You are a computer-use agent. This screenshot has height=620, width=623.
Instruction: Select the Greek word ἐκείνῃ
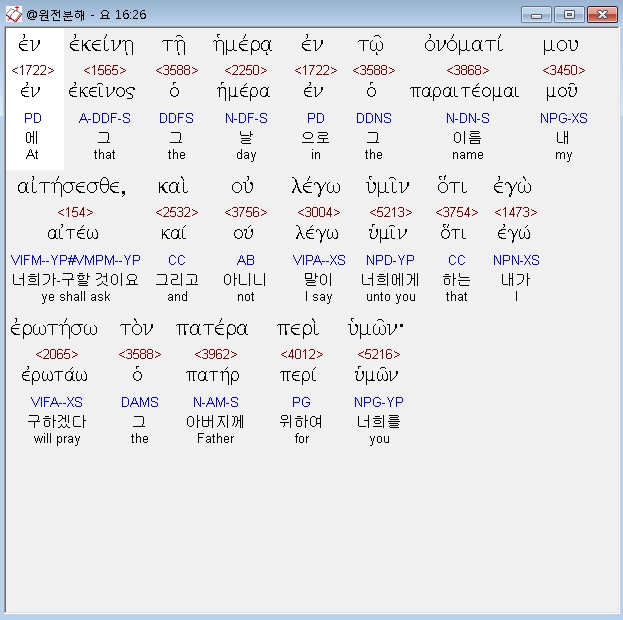[x=102, y=45]
